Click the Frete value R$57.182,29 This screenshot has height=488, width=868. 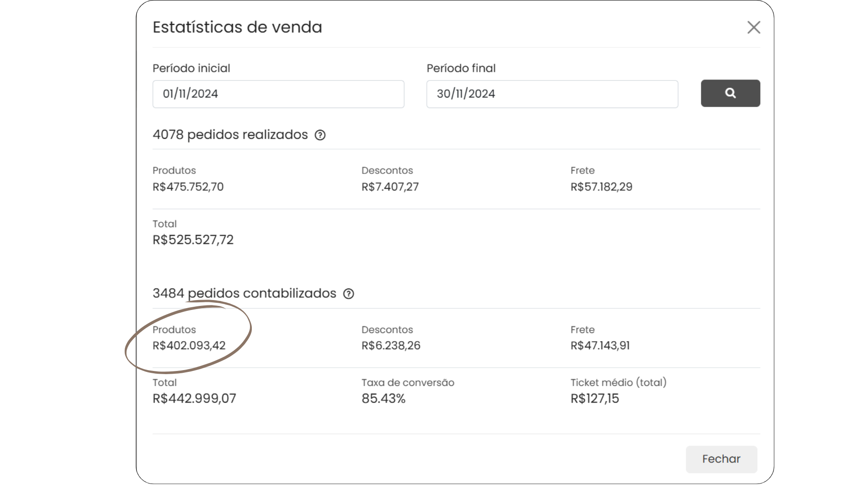click(x=601, y=187)
